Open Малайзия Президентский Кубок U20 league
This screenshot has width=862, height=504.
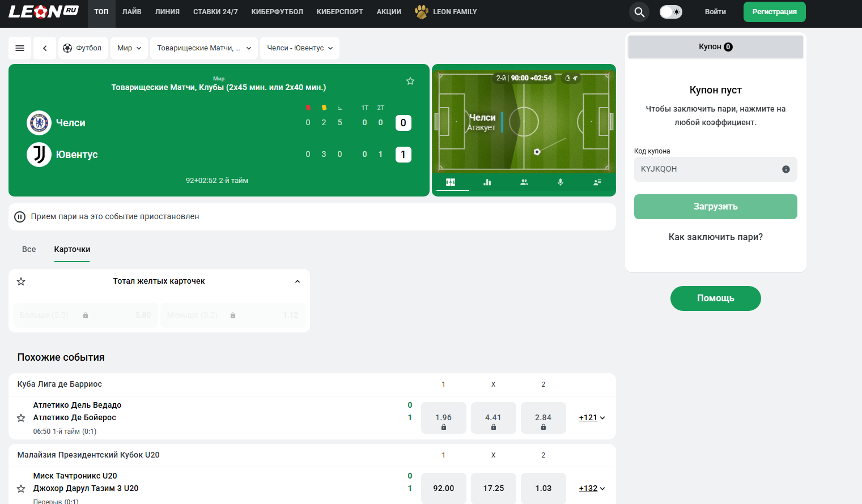click(88, 455)
